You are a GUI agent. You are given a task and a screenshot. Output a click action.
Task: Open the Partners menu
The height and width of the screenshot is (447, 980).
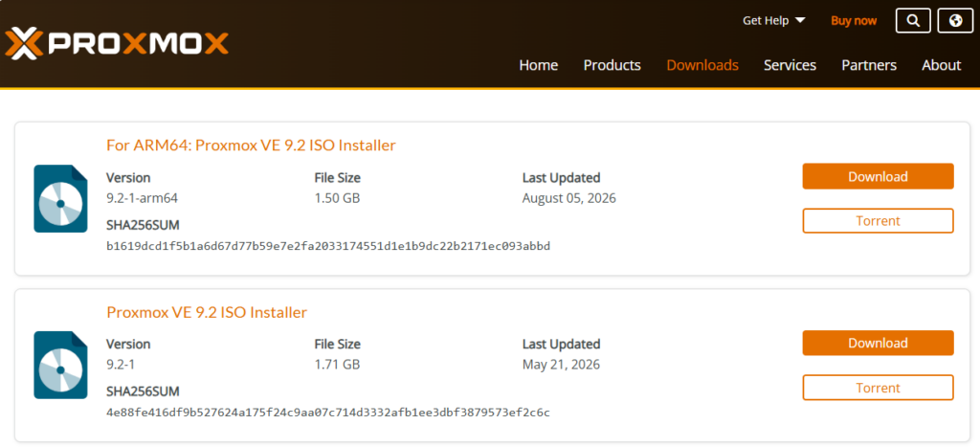[x=869, y=65]
